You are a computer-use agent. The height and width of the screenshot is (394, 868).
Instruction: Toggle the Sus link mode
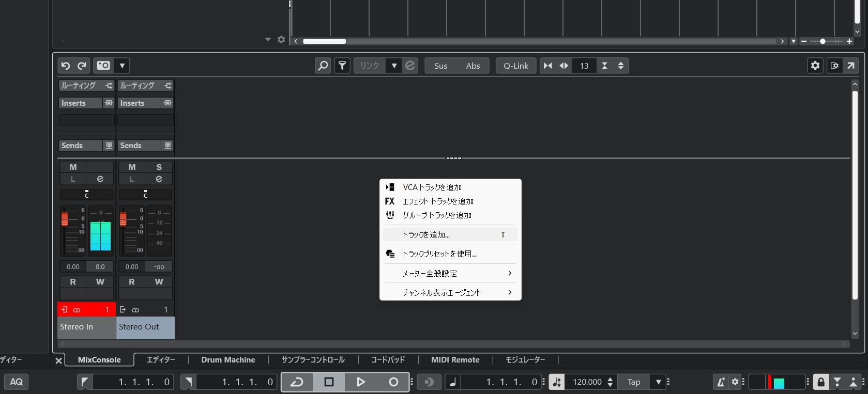[441, 66]
